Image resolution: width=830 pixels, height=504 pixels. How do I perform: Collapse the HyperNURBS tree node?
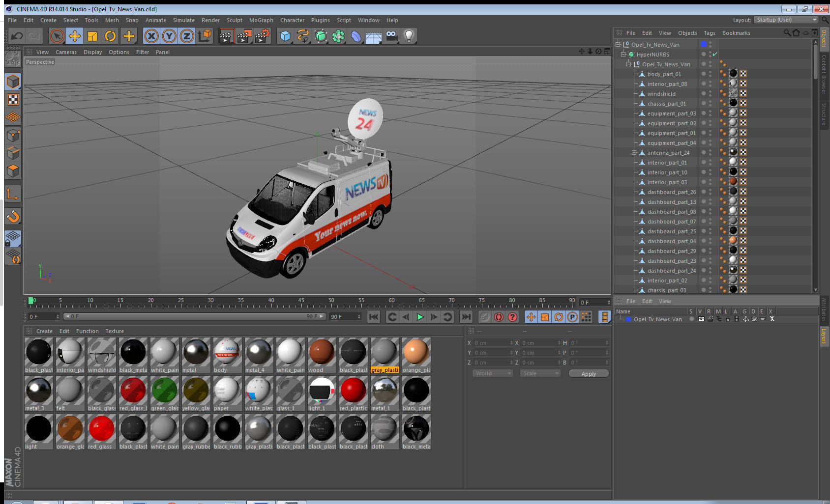[623, 54]
